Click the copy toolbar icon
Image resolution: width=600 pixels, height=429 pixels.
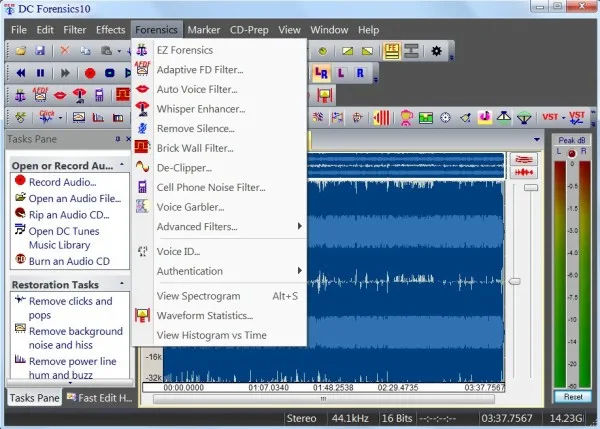tap(85, 51)
